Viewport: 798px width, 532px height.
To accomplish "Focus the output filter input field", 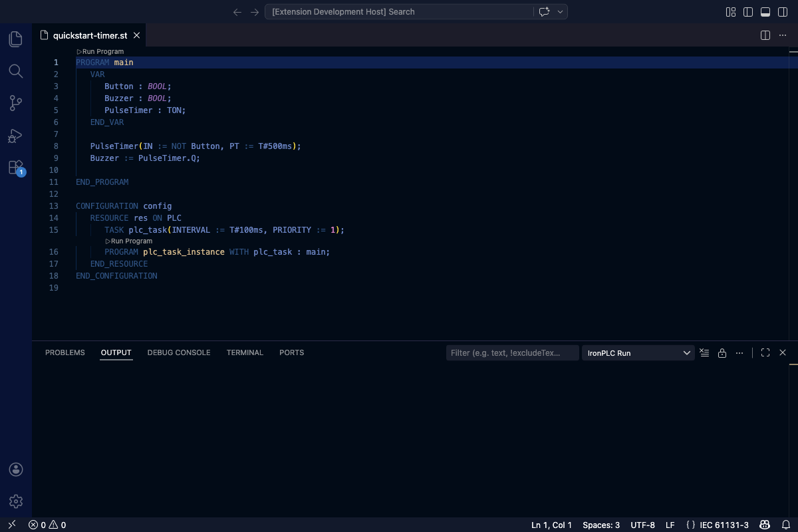I will point(513,353).
